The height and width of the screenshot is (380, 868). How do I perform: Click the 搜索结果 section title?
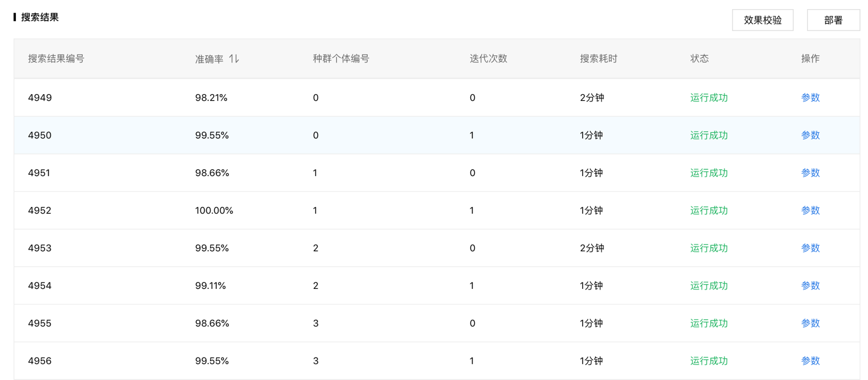[x=40, y=18]
